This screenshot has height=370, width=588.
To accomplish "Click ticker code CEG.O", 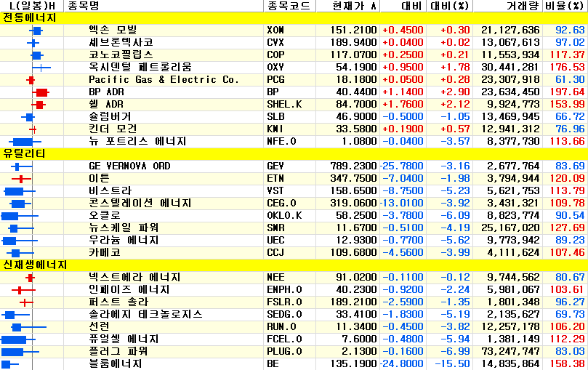I will click(281, 204).
